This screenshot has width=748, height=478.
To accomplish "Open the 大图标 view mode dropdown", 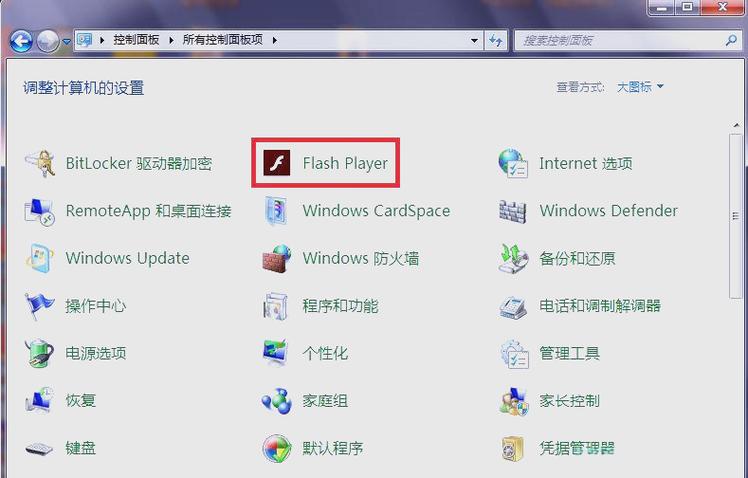I will pyautogui.click(x=640, y=87).
